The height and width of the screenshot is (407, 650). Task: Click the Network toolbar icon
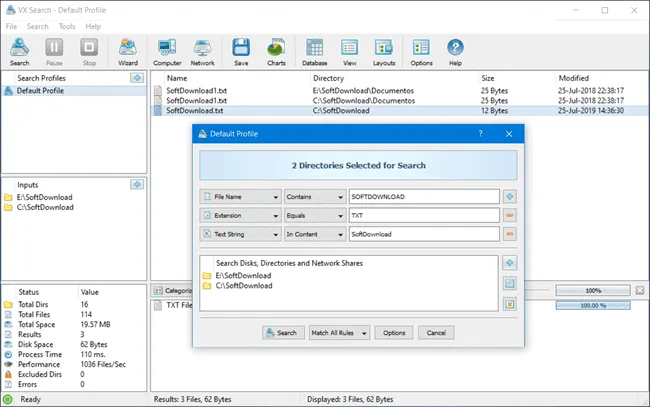202,52
